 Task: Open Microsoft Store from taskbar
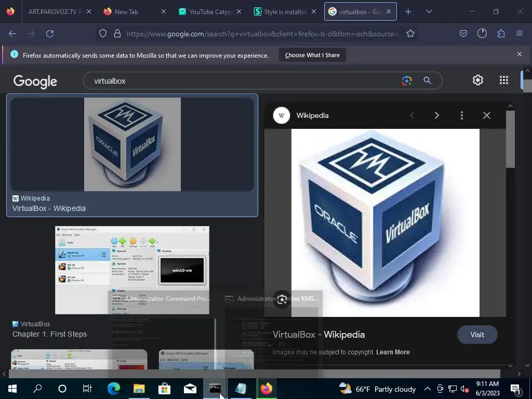[x=164, y=389]
